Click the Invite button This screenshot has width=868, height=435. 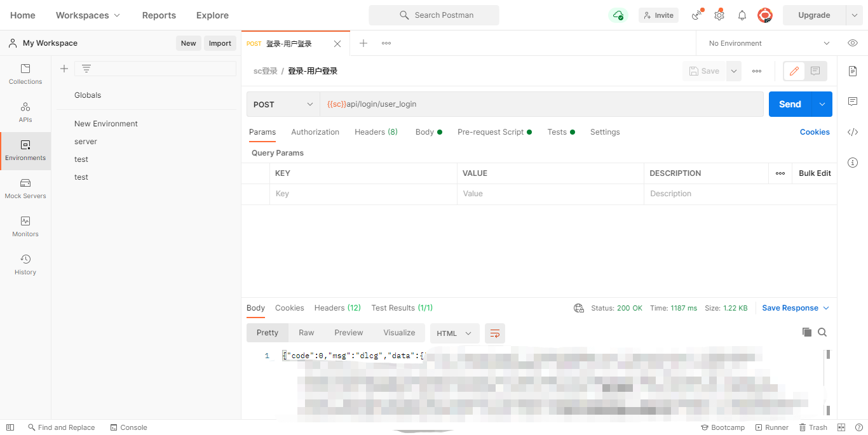(658, 15)
